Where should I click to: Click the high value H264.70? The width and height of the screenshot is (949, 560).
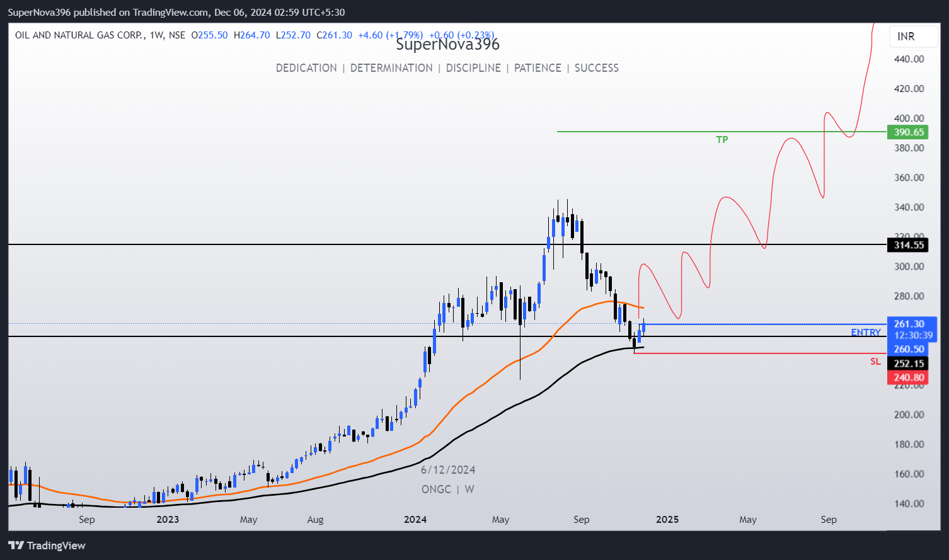click(251, 35)
